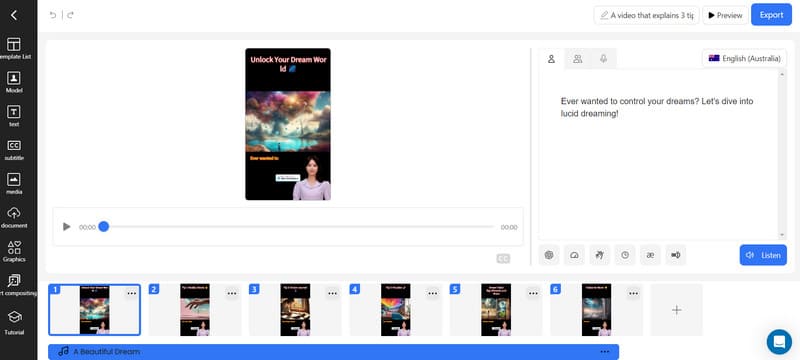Select scene 5 thumbnail

[x=496, y=310]
